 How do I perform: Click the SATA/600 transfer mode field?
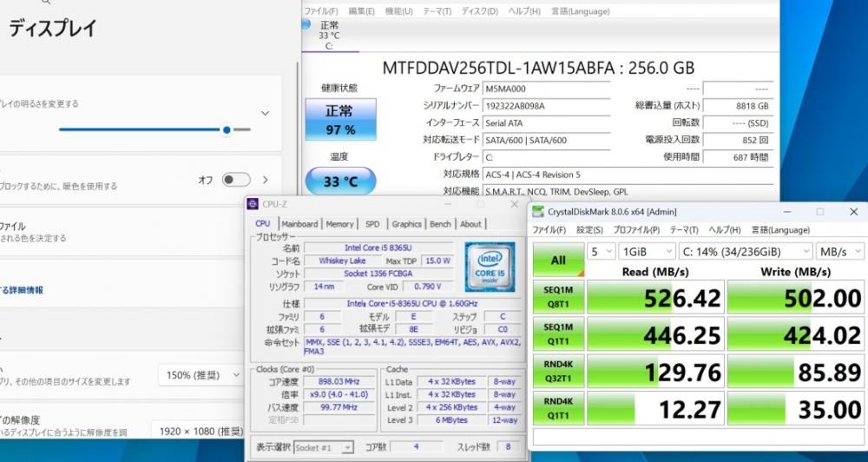(x=546, y=140)
